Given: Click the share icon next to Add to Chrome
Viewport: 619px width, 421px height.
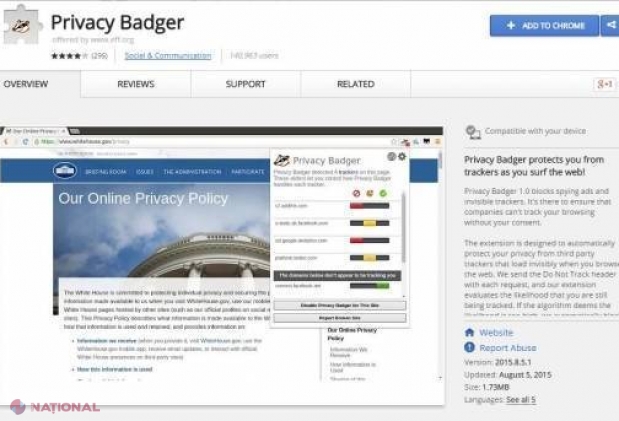Looking at the screenshot, I should pos(610,26).
